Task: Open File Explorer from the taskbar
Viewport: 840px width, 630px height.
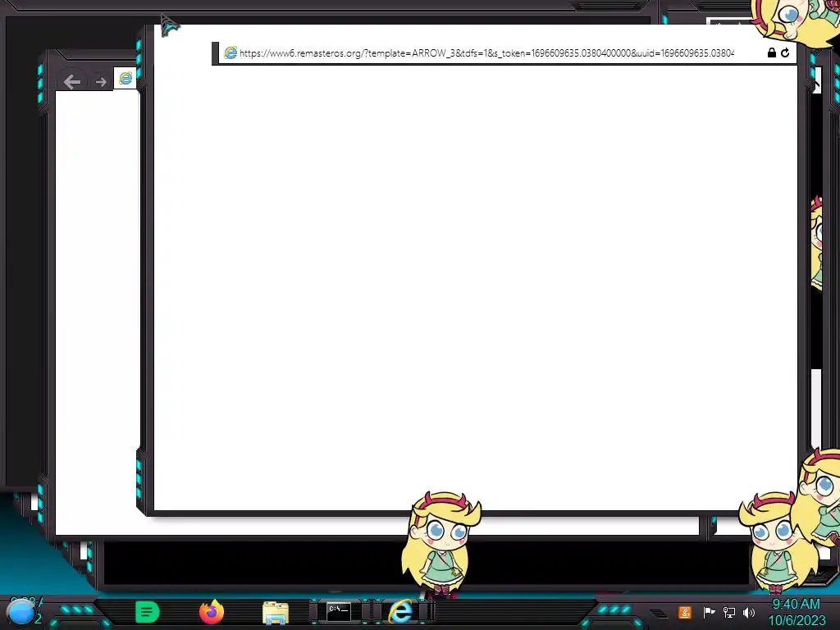Action: coord(276,612)
